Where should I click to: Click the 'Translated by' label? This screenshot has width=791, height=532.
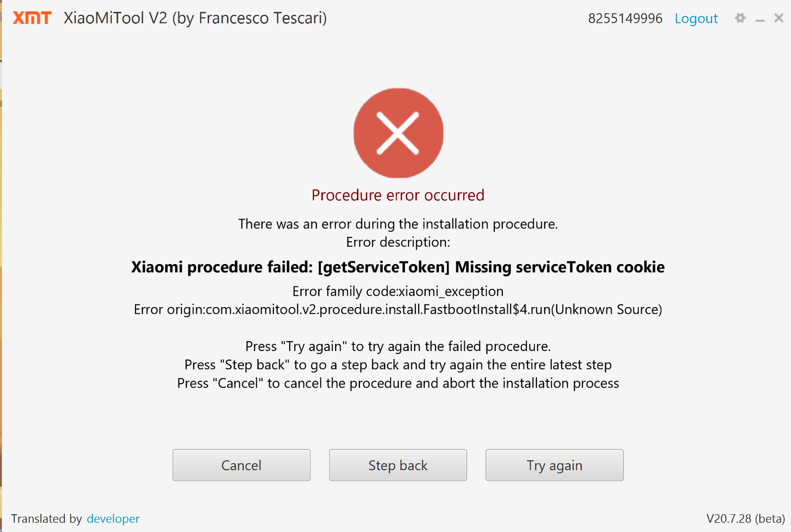tap(46, 519)
